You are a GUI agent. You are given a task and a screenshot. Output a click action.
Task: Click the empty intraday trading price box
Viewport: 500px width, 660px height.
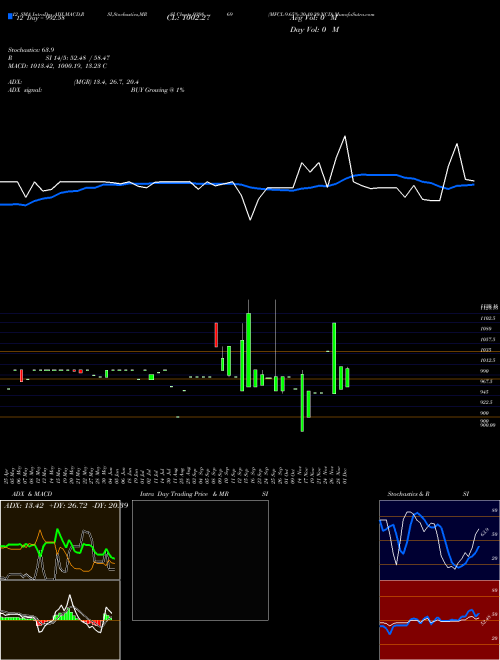point(200,560)
